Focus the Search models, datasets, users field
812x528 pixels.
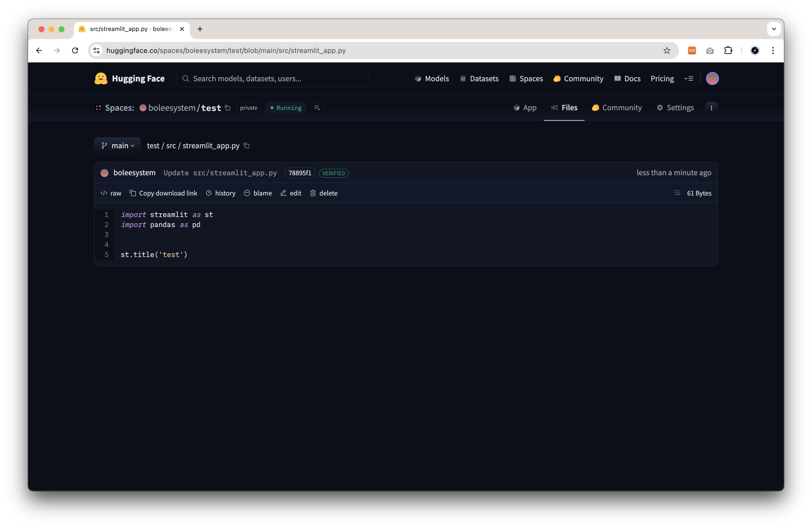[x=273, y=78]
